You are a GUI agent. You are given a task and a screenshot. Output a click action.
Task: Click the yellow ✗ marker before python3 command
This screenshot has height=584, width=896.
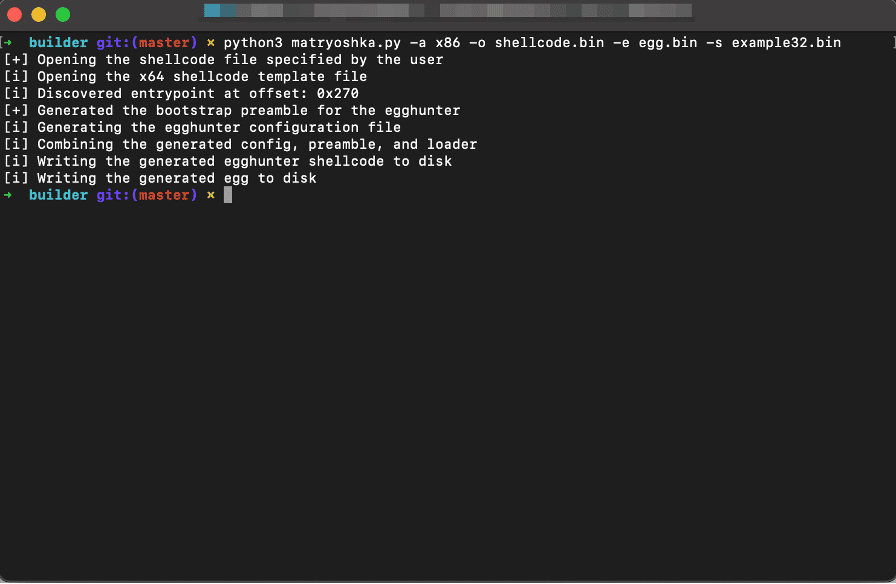[x=211, y=43]
